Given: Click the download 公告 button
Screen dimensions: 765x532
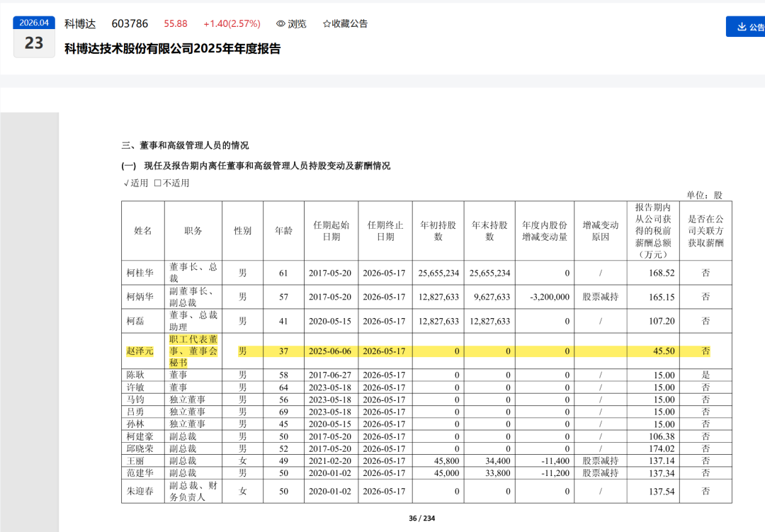Looking at the screenshot, I should click(x=745, y=27).
